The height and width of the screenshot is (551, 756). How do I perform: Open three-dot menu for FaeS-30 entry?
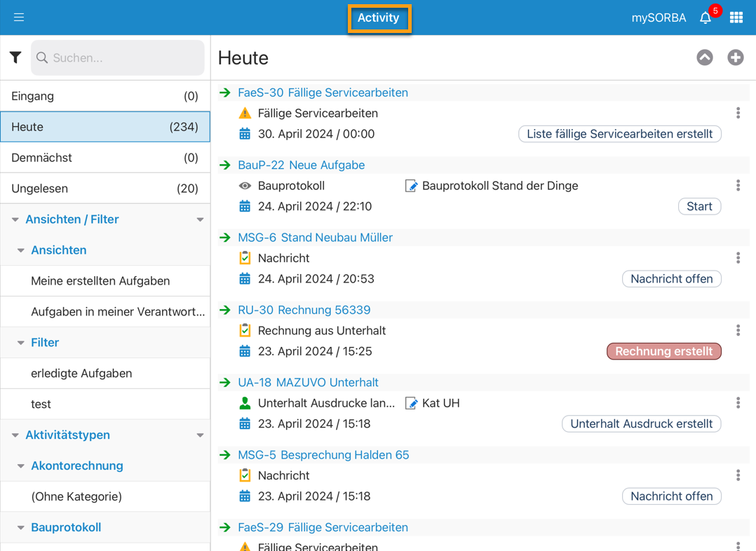[738, 113]
